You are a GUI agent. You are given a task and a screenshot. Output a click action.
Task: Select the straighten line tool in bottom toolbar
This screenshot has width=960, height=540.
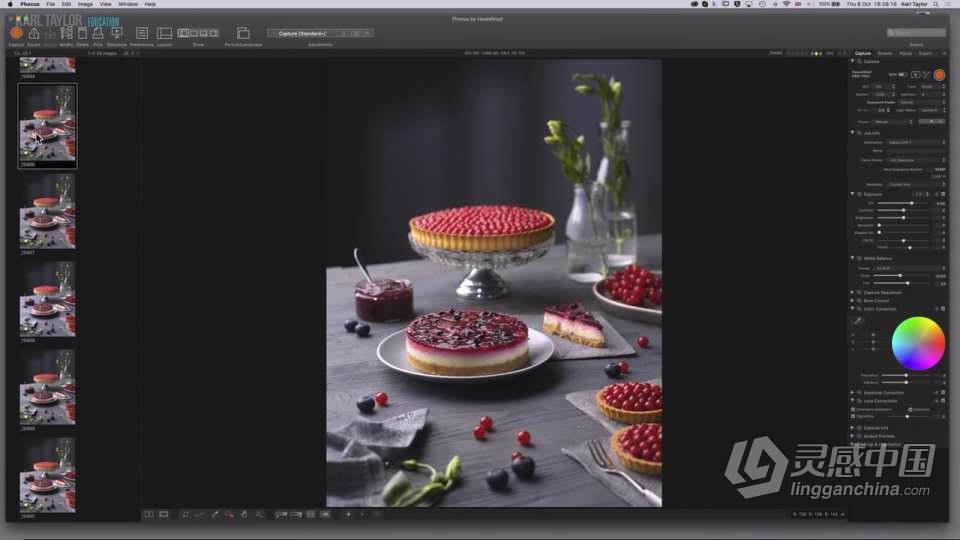coord(200,515)
